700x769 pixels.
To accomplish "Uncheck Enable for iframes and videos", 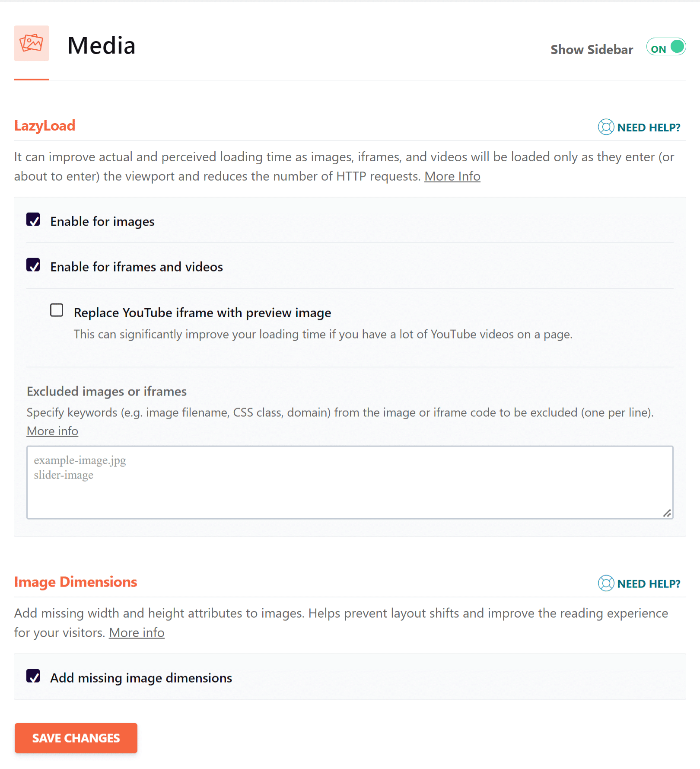I will click(33, 266).
